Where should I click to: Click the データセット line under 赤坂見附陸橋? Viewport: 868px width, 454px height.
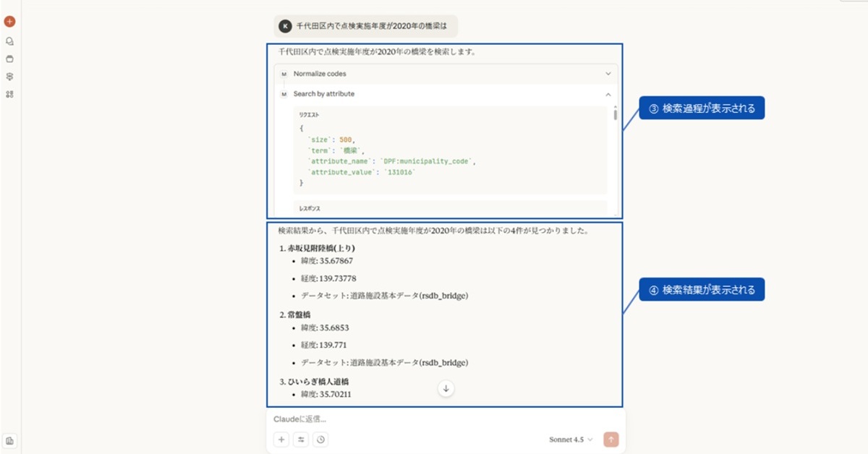coord(384,296)
